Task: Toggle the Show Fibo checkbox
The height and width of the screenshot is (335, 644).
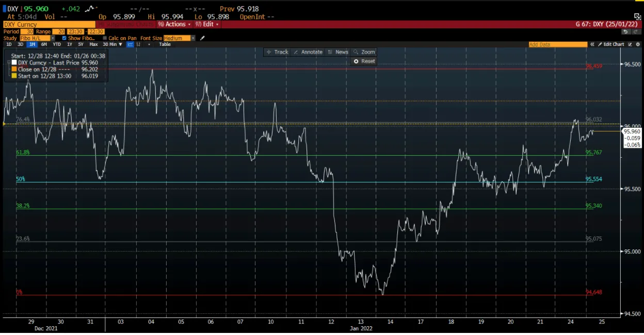Action: tap(64, 38)
